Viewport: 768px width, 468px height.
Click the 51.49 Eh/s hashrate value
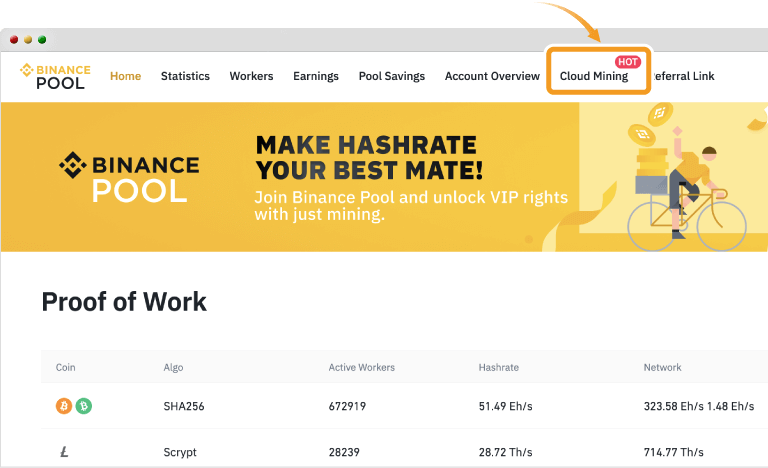pos(505,406)
